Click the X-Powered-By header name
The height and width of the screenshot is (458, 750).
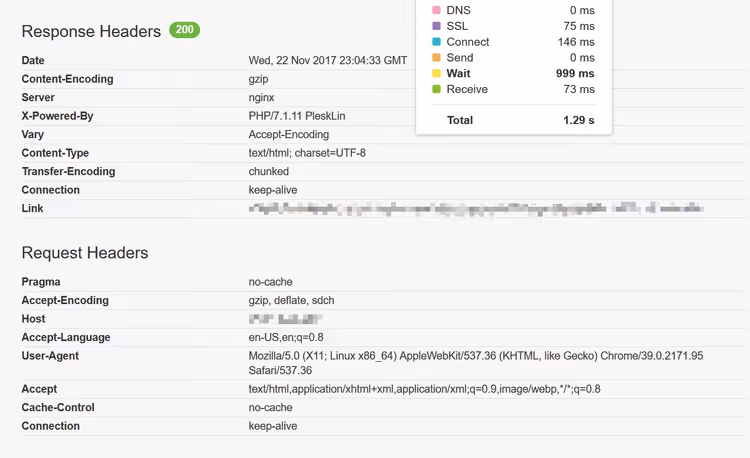(x=57, y=116)
